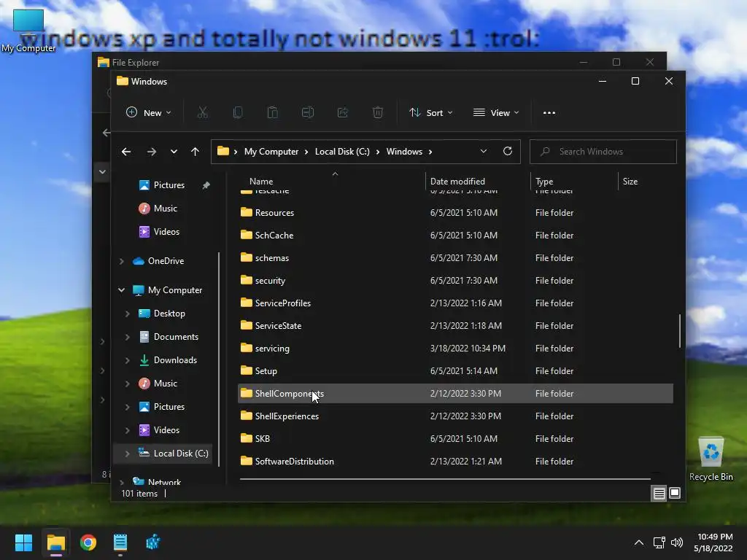
Task: Expand the Documents tree node
Action: pos(127,337)
